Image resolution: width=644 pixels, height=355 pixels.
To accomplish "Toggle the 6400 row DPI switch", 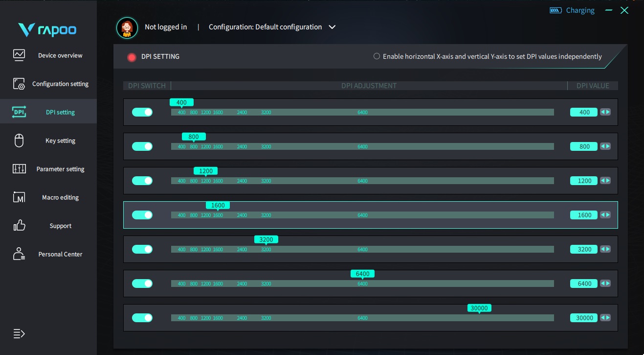I will (x=142, y=284).
